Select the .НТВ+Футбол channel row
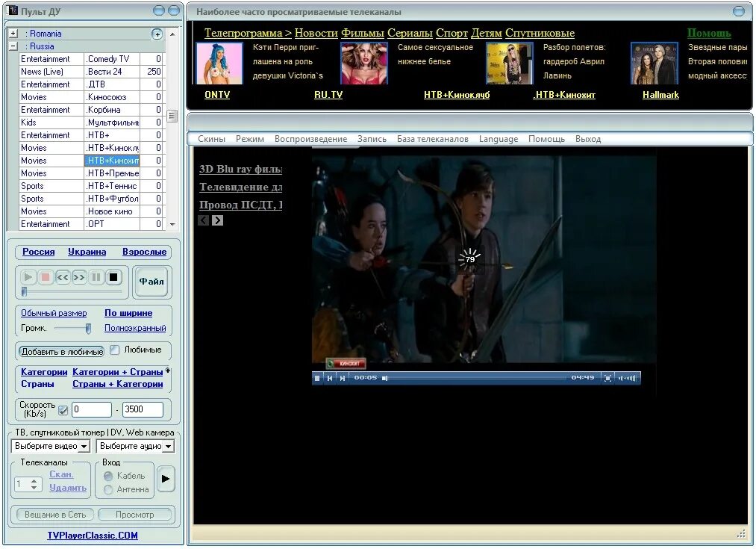The height and width of the screenshot is (549, 756). pos(91,199)
